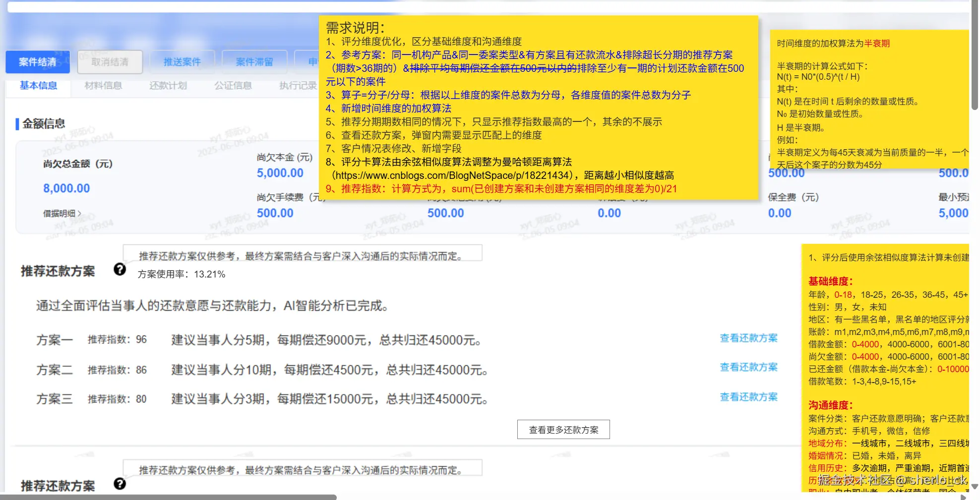Open 查看还款方案 for 方案三
Screen dimensions: 980x500
pyautogui.click(x=748, y=396)
